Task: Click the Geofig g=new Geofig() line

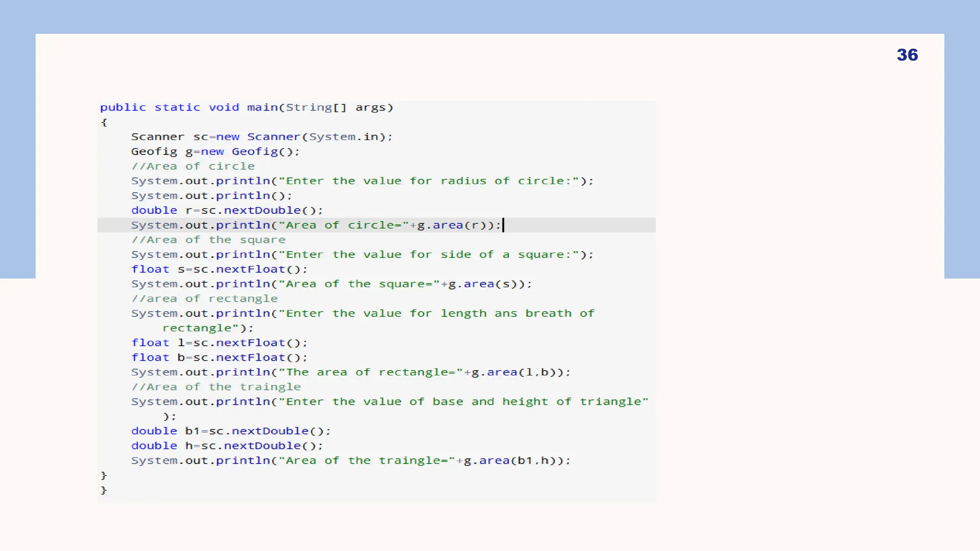Action: [x=215, y=152]
